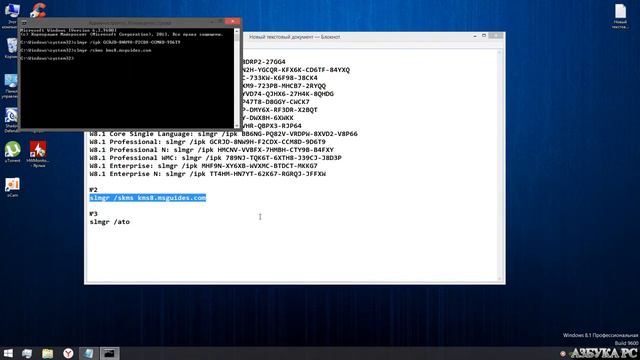Screen dimensions: 640x360
Task: Click the key ending 'QBPX3-RJP64' in Notepad
Action: [272, 126]
